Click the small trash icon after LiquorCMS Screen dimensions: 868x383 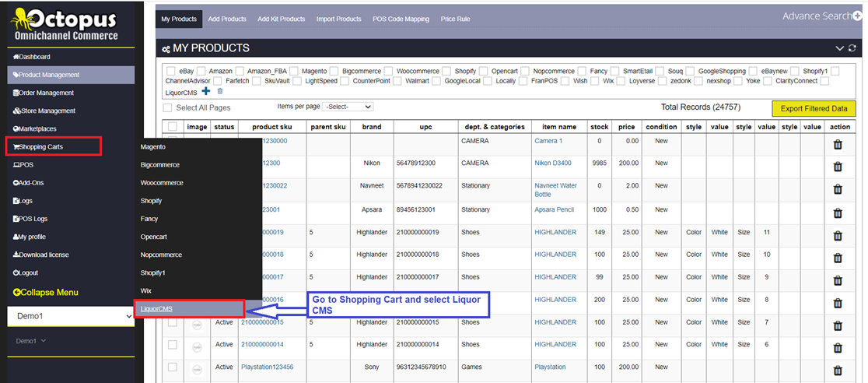click(x=220, y=91)
